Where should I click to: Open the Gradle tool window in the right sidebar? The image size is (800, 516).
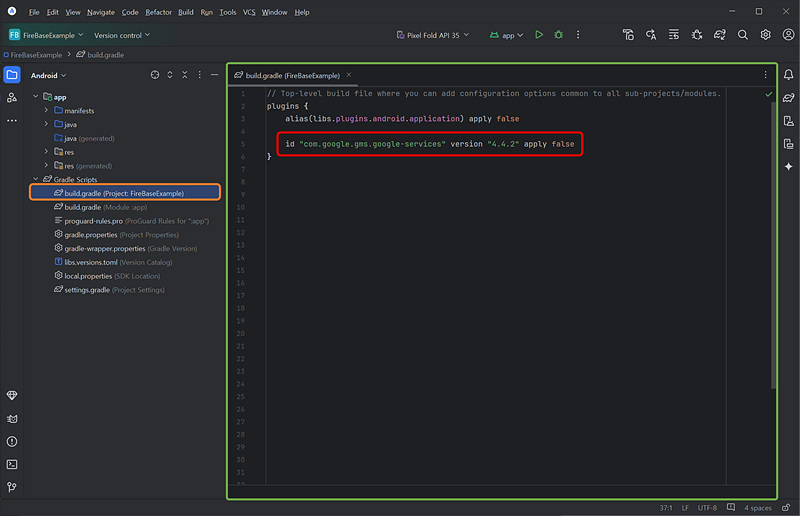coord(788,97)
